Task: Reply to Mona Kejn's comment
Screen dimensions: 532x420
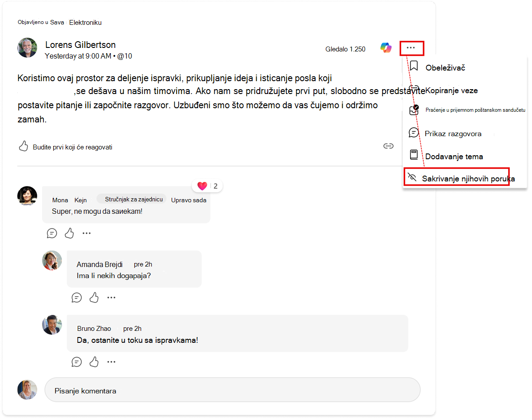Action: [52, 233]
